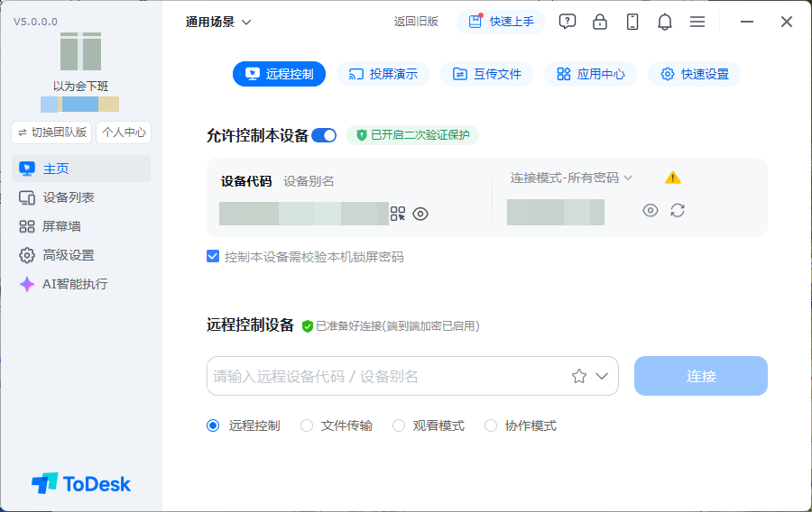Open the mobile phone device icon
The width and height of the screenshot is (812, 512).
coord(632,22)
